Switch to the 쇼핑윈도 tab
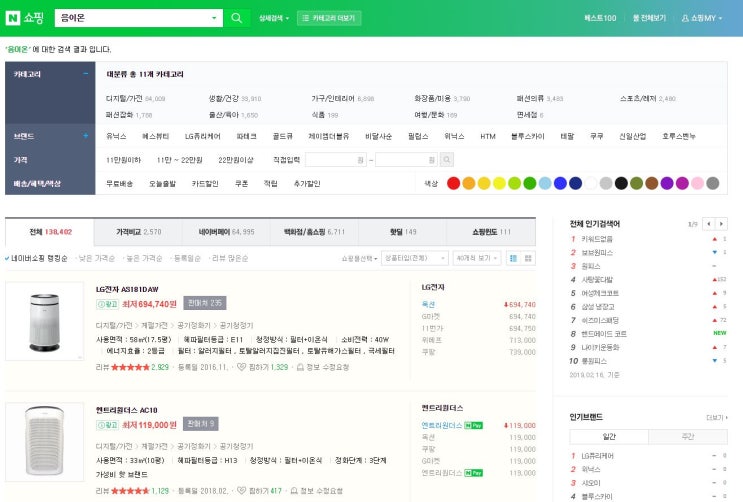The height and width of the screenshot is (502, 743). 491,232
